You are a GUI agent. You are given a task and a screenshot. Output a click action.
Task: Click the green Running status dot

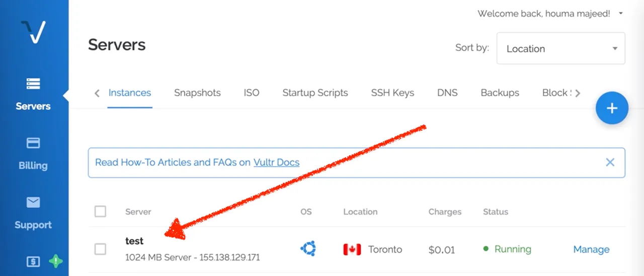(x=486, y=249)
